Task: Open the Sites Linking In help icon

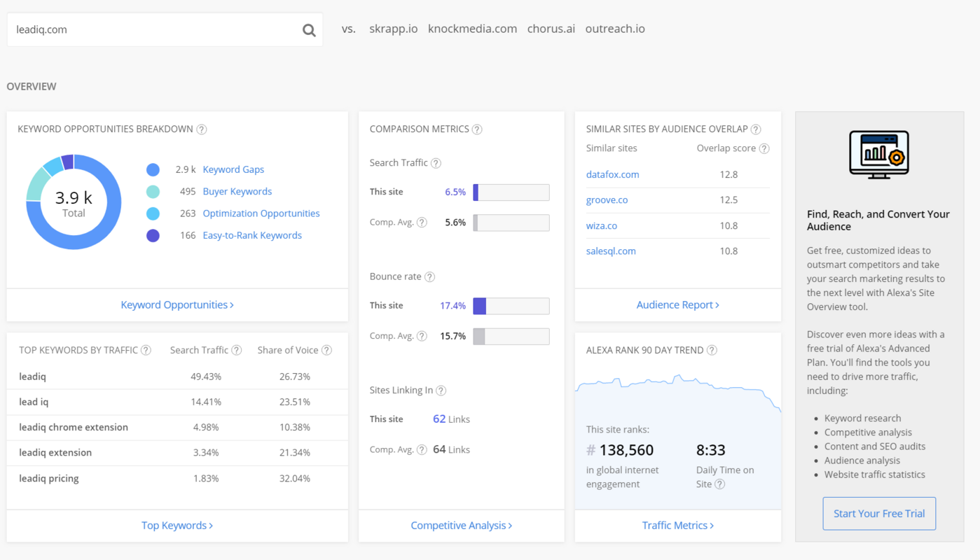Action: (441, 391)
